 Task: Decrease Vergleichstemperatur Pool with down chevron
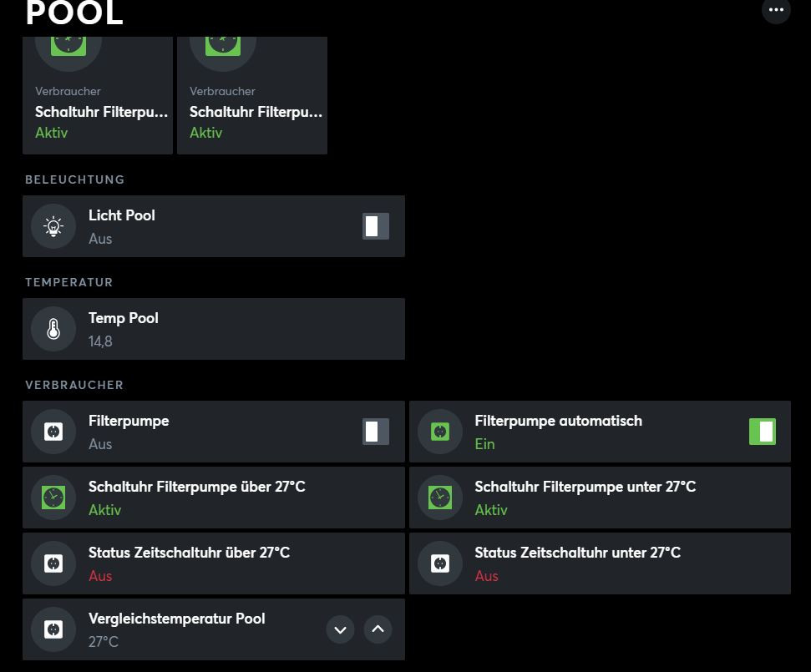coord(340,629)
